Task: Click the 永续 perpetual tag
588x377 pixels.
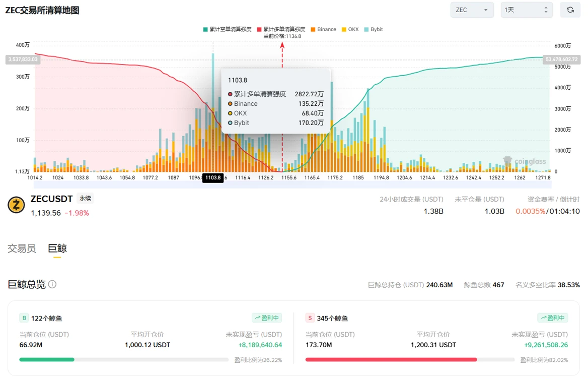Action: (85, 198)
